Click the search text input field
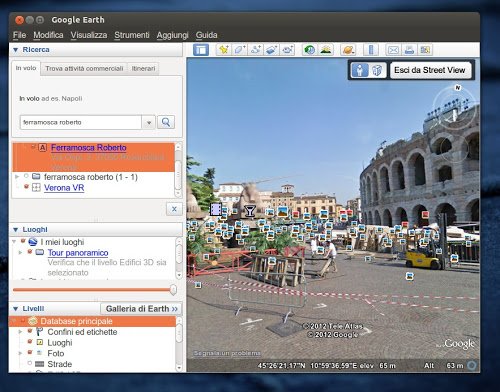Viewport: 500px width, 392px height. tap(81, 122)
